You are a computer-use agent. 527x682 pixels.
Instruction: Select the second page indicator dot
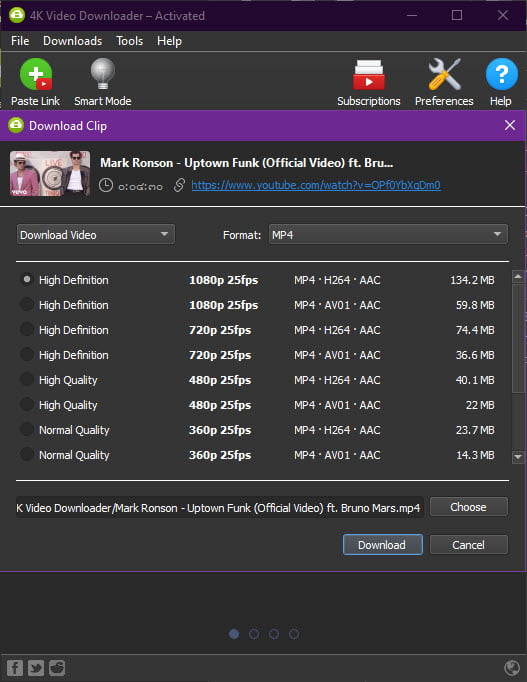tap(254, 634)
